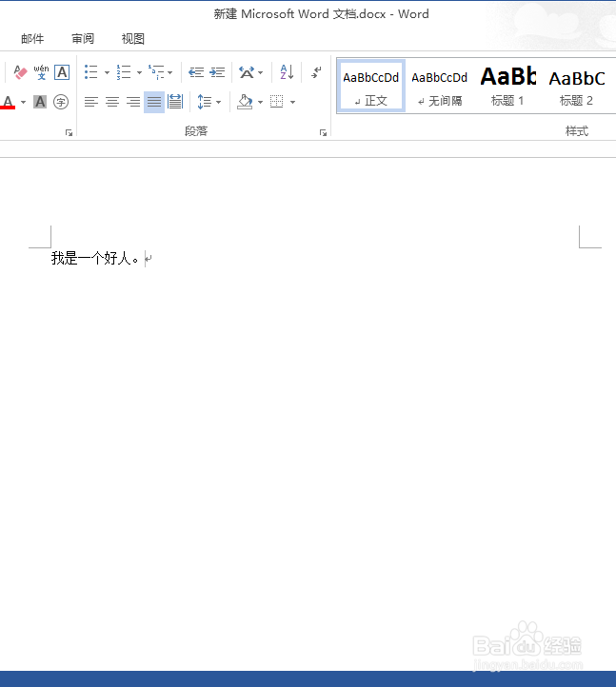
Task: Apply a bulleted list
Action: [90, 72]
